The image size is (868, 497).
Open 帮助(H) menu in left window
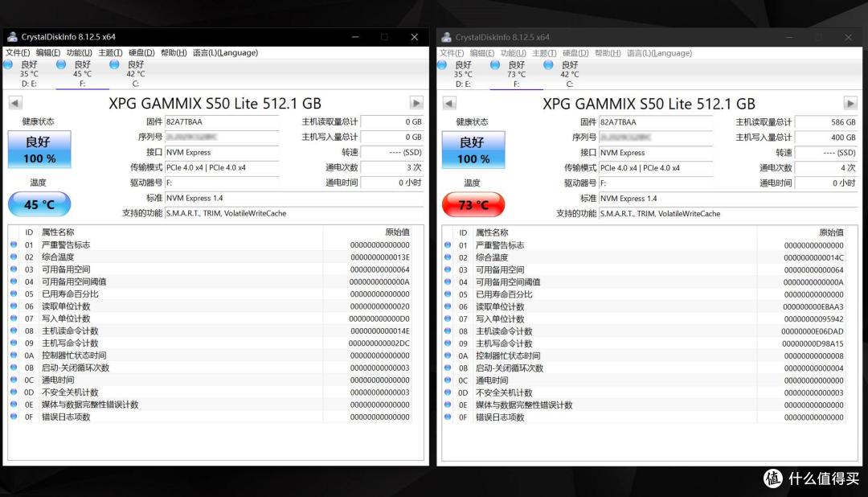tap(174, 52)
